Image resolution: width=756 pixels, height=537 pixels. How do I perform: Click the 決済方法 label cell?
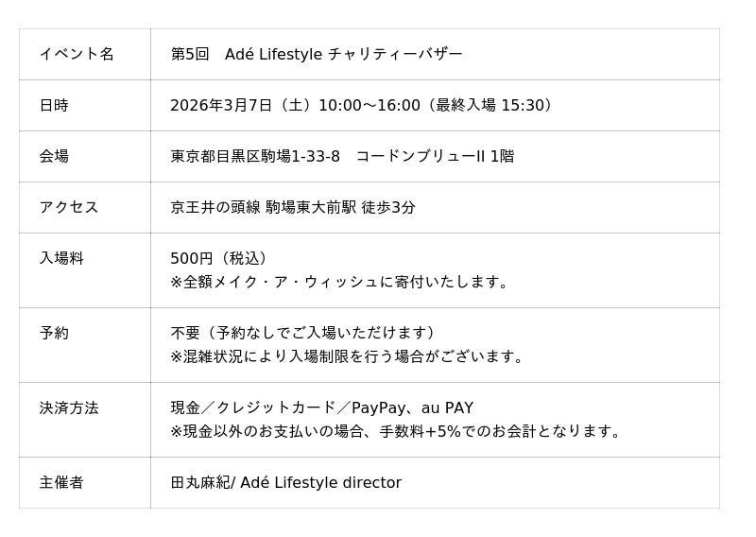pyautogui.click(x=69, y=407)
